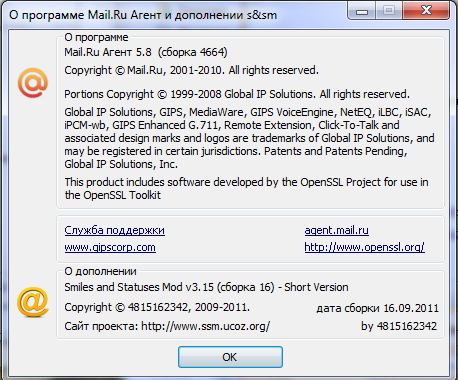Click the Mail.Ru 2001-2010 copyright line
The height and width of the screenshot is (380, 458).
(x=191, y=70)
